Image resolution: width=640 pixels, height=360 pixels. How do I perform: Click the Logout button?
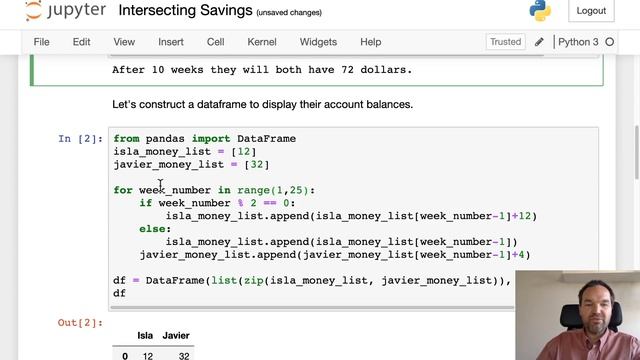coord(591,11)
